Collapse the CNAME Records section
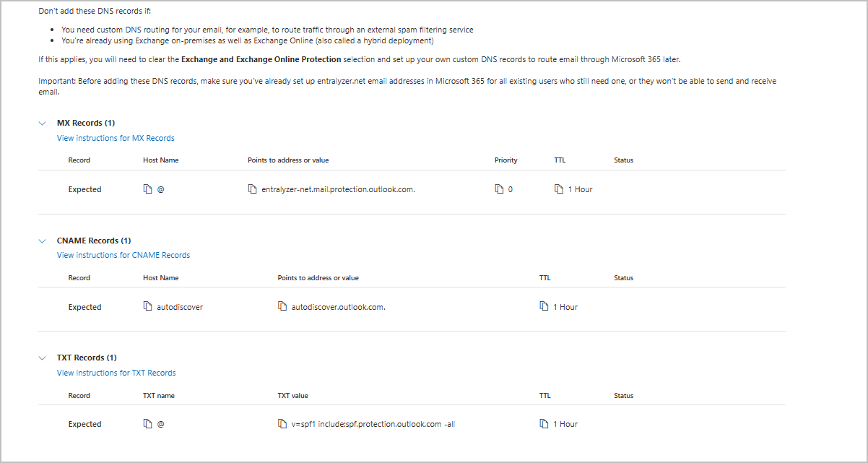Image resolution: width=868 pixels, height=463 pixels. [x=42, y=241]
